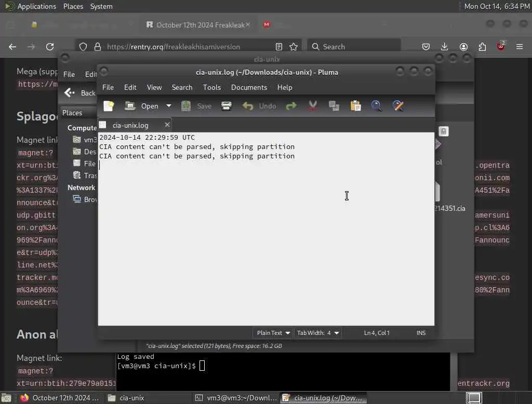
Task: Open Firefox account icon
Action: [463, 47]
